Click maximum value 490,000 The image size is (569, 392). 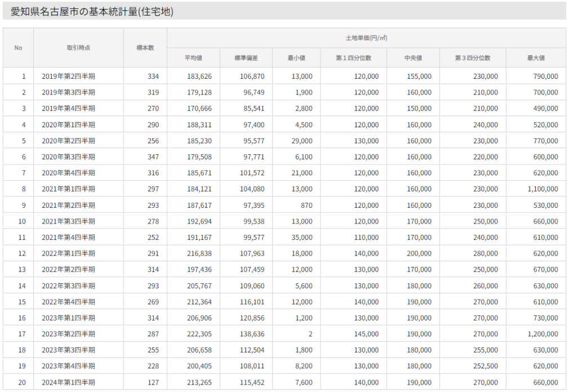(546, 109)
